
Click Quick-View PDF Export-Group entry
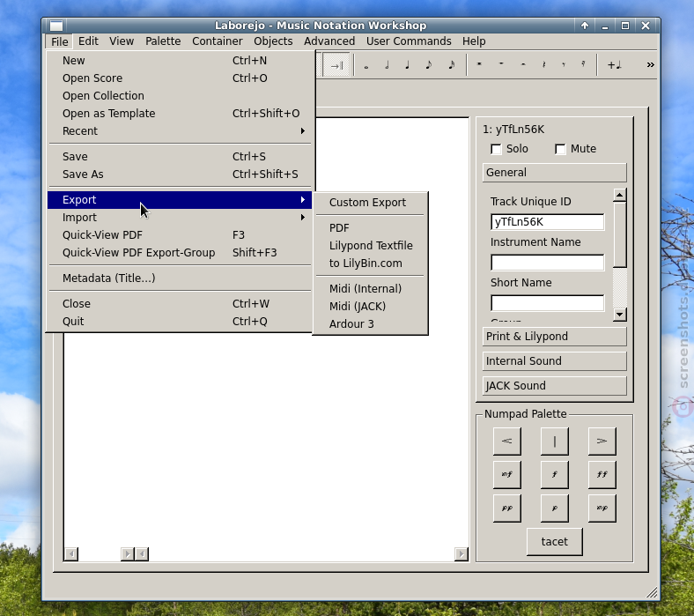pos(180,253)
